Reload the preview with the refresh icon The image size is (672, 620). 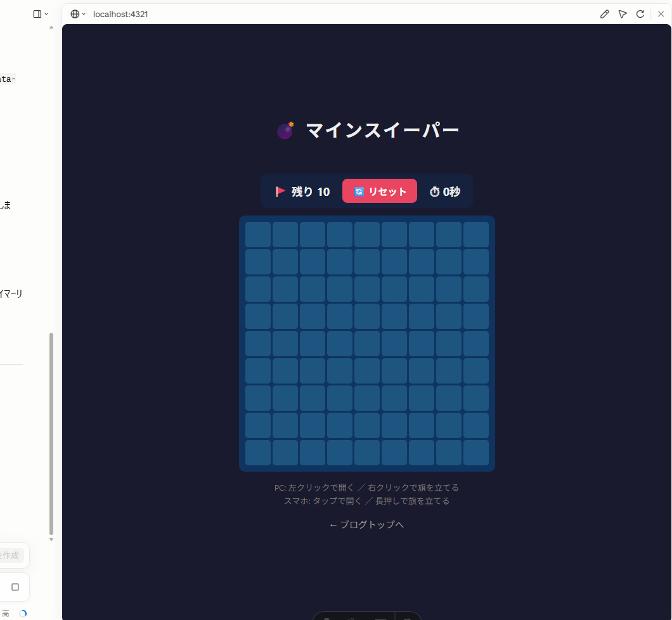[640, 14]
